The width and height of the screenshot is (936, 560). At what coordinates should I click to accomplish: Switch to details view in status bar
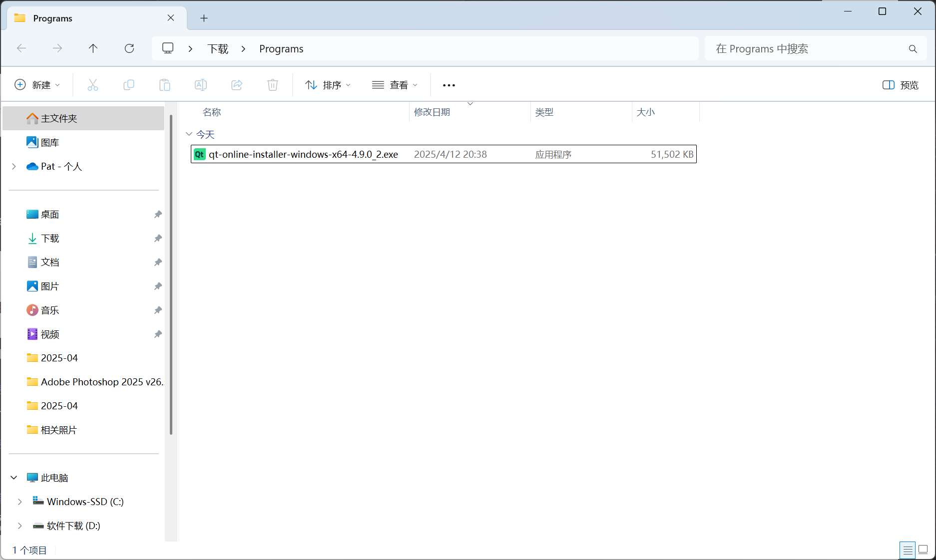click(908, 550)
